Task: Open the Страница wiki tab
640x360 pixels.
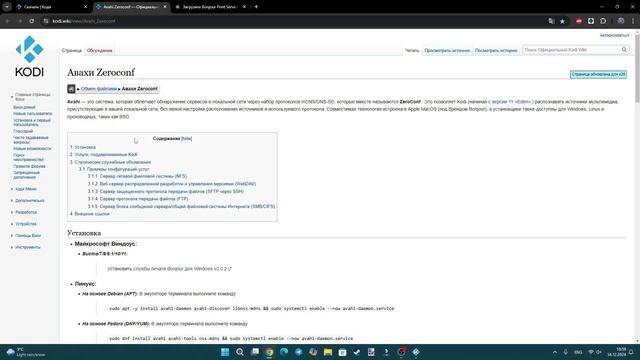Action: (72, 51)
